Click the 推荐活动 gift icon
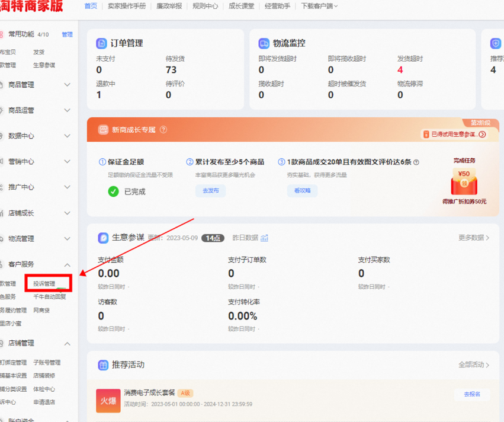Viewport: 504px width, 422px height. [x=102, y=365]
